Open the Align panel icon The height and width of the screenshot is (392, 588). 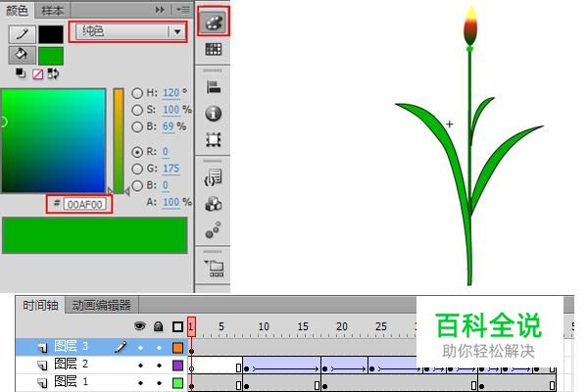(x=214, y=87)
